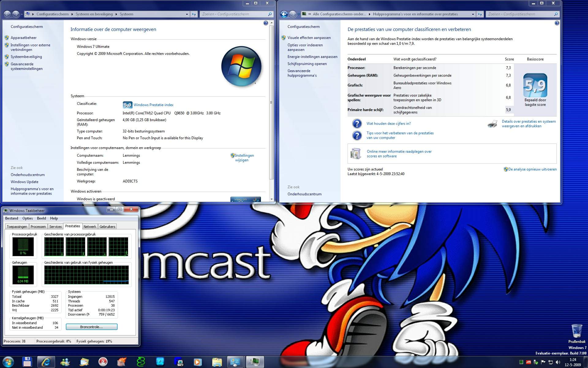Click Online meer informatie raadplegen link
This screenshot has width=588, height=368.
tap(399, 154)
